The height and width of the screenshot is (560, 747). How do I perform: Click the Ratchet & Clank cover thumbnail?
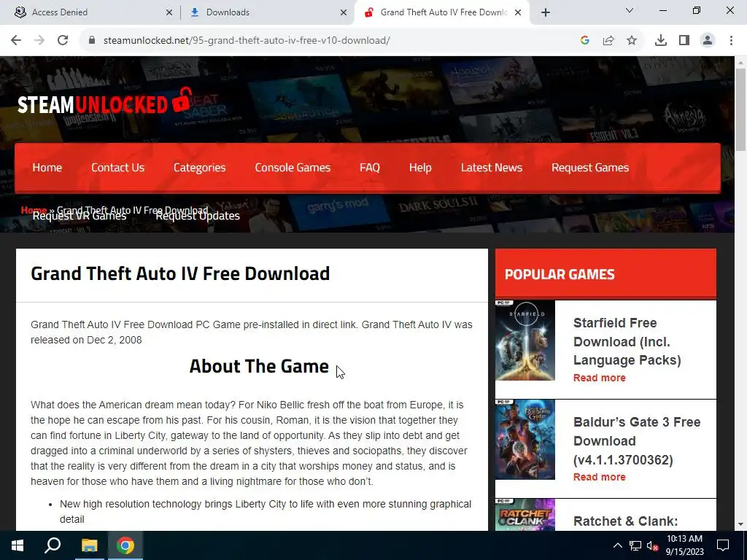pyautogui.click(x=525, y=515)
